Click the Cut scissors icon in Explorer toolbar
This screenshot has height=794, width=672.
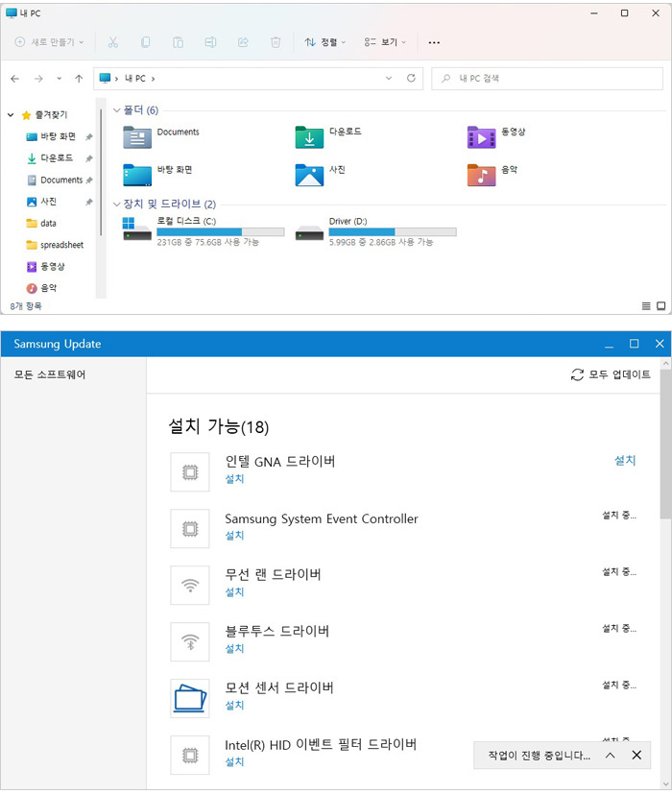113,42
